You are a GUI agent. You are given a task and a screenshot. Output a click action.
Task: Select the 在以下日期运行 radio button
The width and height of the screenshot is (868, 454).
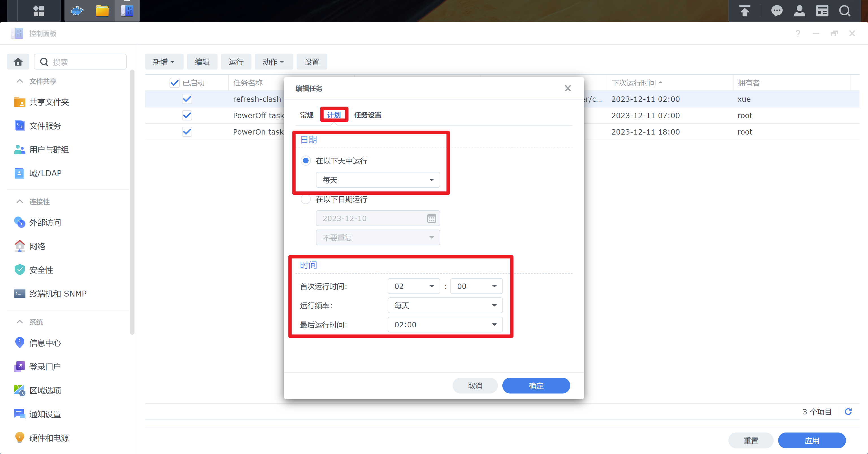pyautogui.click(x=306, y=199)
